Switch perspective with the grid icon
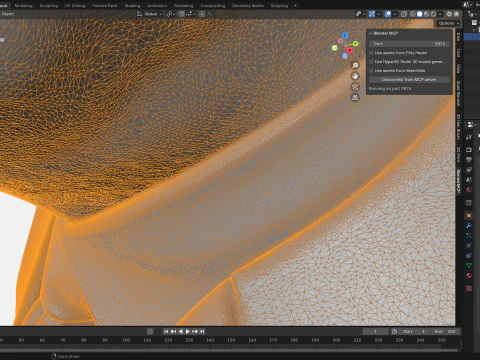The image size is (480, 360). (355, 98)
